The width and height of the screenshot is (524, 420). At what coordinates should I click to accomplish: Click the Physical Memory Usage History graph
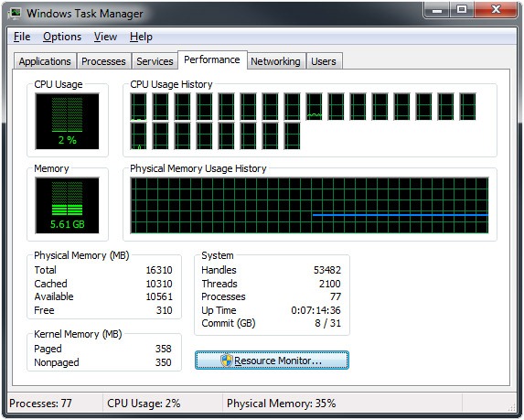(x=309, y=205)
